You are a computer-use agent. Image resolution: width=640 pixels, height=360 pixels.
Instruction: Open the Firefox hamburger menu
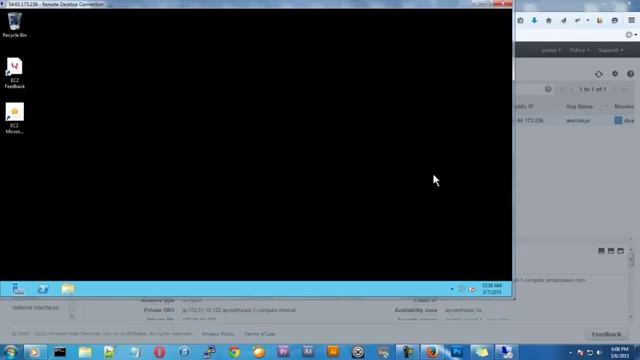click(631, 20)
